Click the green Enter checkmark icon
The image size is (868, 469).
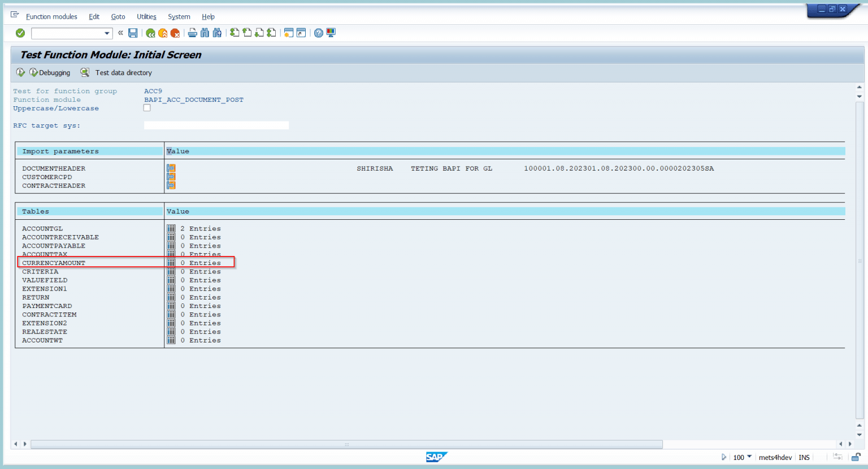pyautogui.click(x=20, y=33)
